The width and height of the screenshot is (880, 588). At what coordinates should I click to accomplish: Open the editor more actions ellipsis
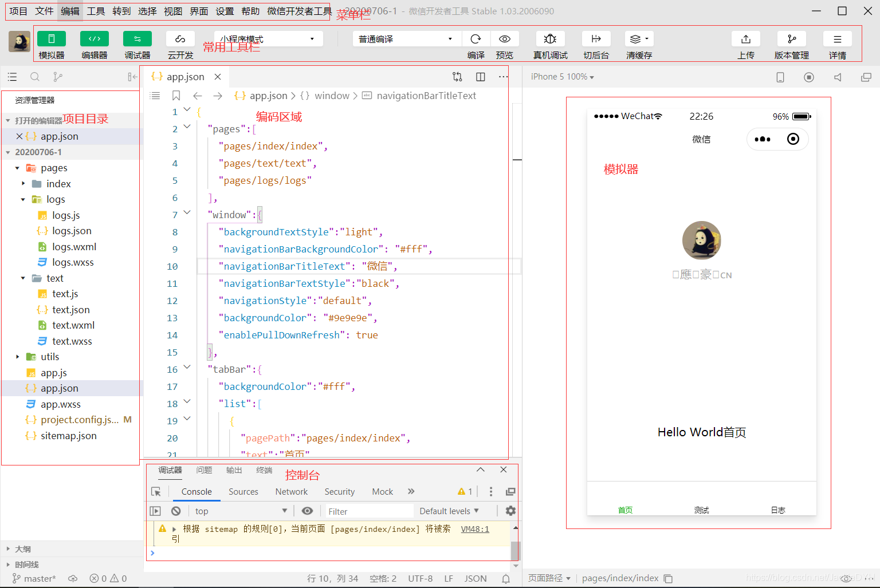[503, 77]
